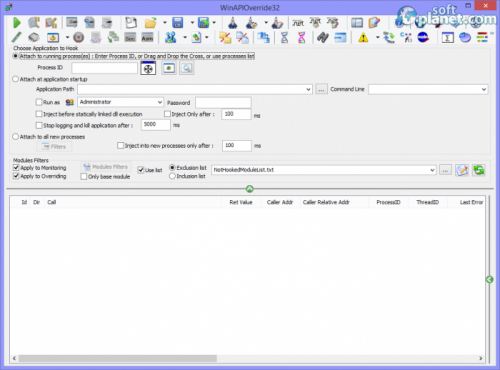Viewport: 500px width, 370px height.
Task: Select Attach to all new processes radio
Action: point(15,137)
